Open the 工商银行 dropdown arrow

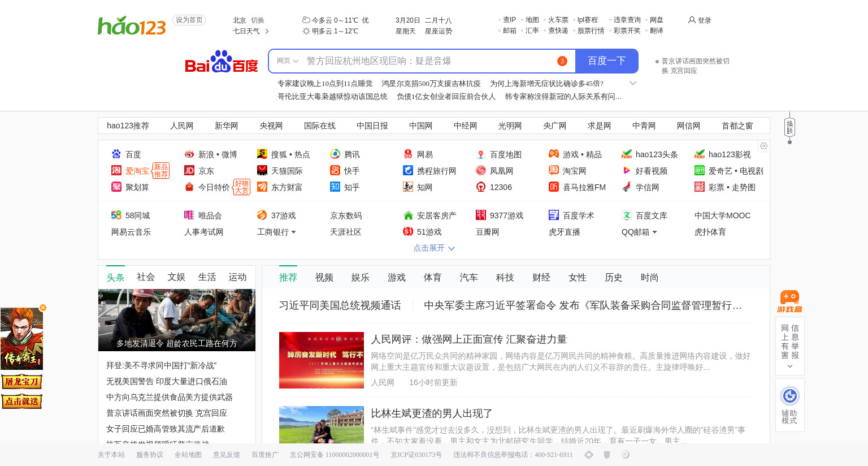coord(293,232)
